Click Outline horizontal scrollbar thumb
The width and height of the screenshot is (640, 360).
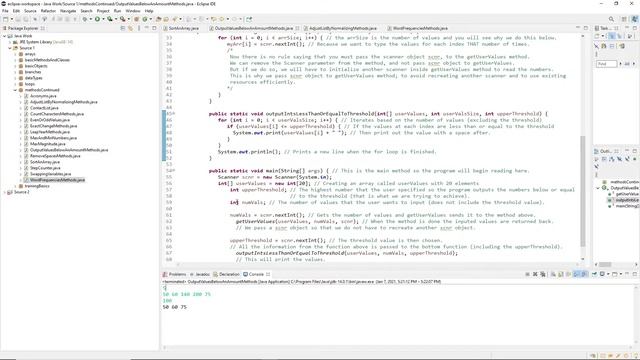click(x=605, y=264)
